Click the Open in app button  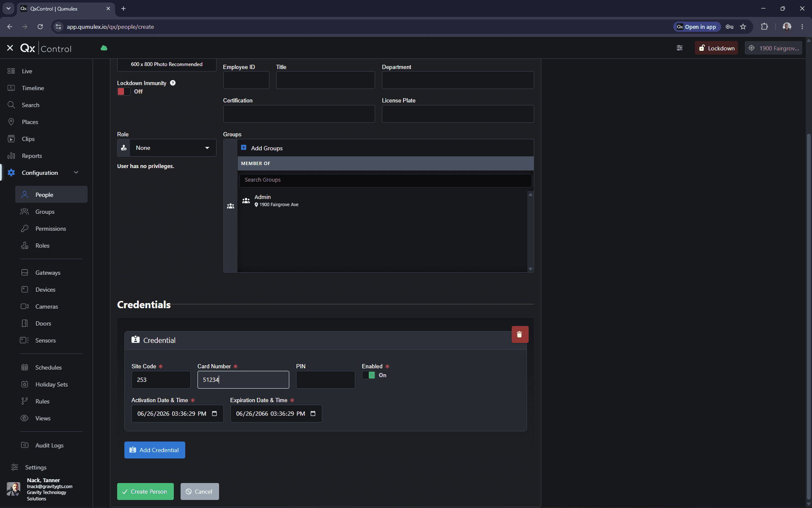tap(696, 27)
